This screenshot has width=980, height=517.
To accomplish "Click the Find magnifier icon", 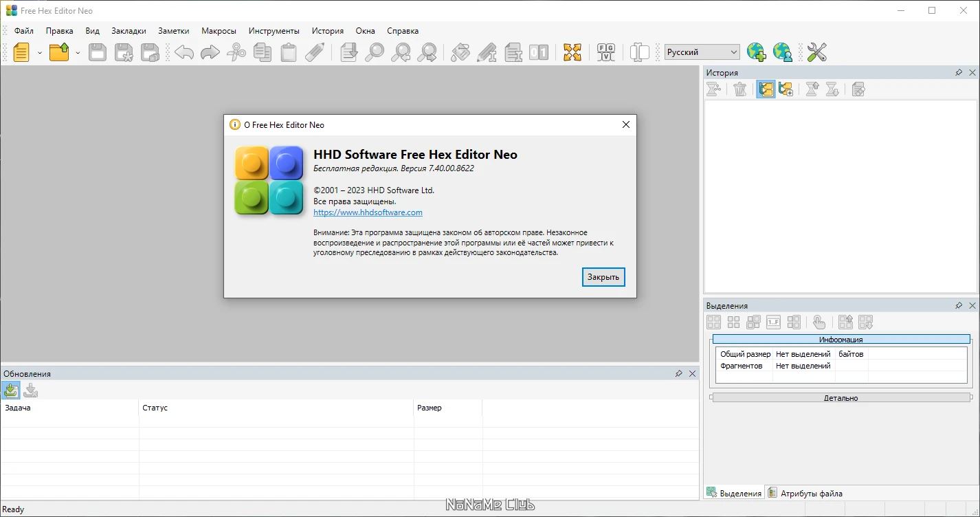I will pos(374,52).
